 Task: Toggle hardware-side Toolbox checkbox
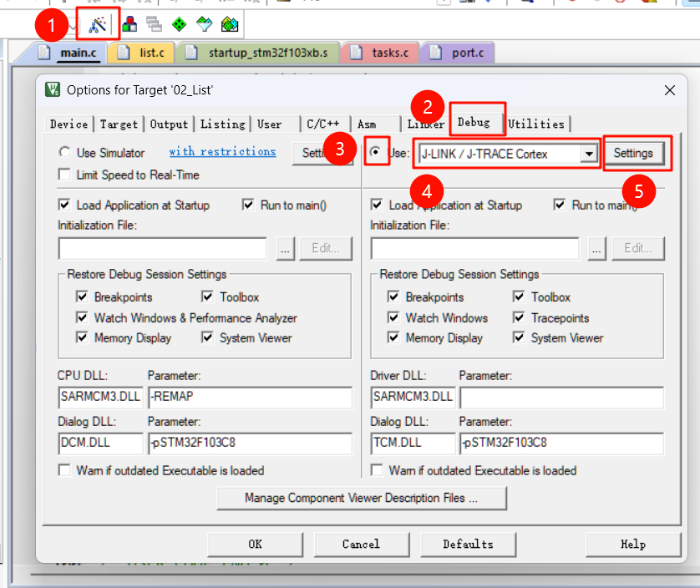(519, 297)
